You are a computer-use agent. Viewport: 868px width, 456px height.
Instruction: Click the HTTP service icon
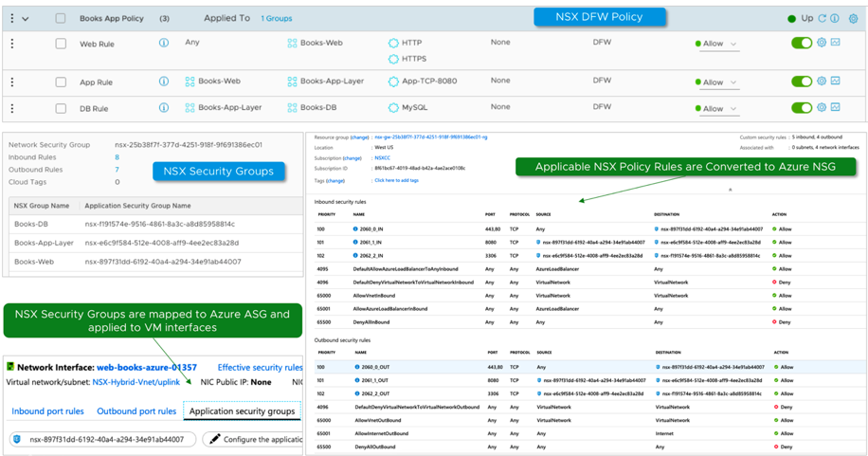[x=393, y=44]
